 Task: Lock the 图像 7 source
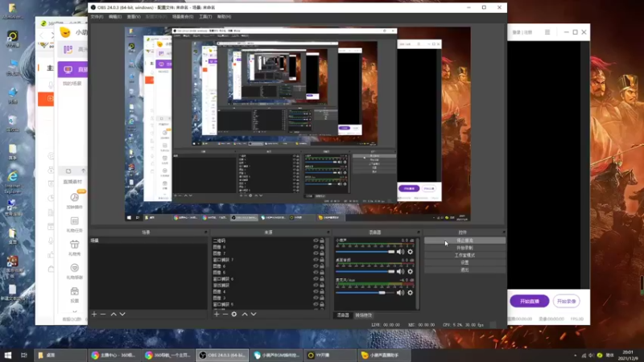coord(322,253)
